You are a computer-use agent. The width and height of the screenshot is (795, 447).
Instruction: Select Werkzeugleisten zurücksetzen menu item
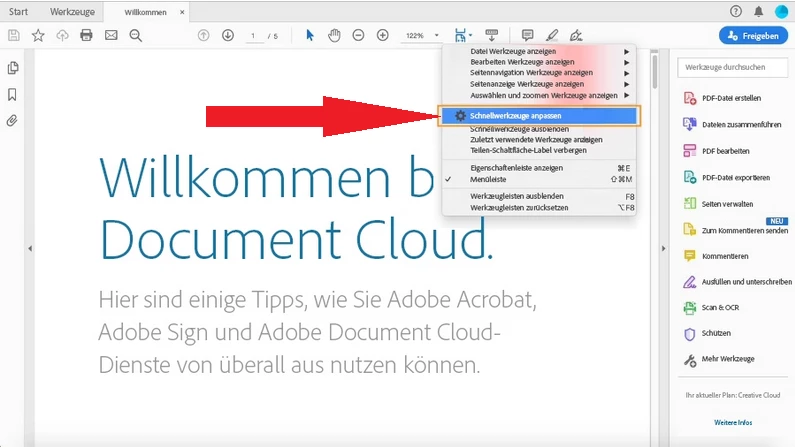pyautogui.click(x=539, y=208)
